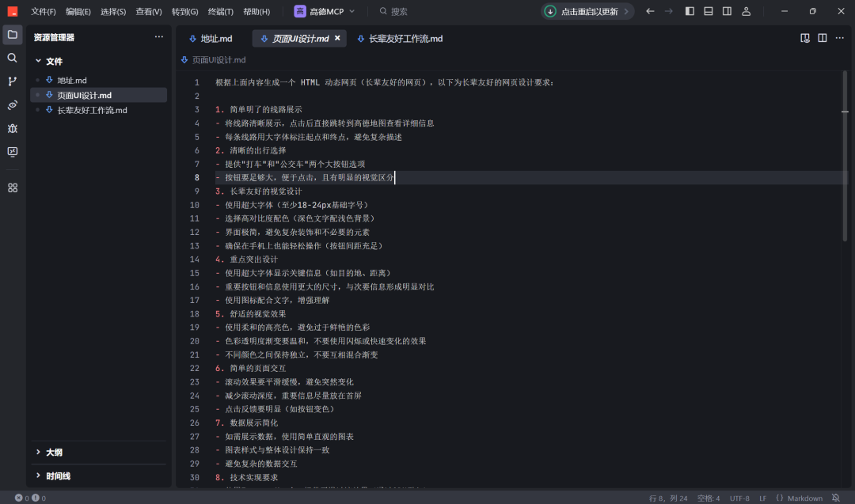This screenshot has width=855, height=504.
Task: Open the Search view in activity bar
Action: point(12,58)
